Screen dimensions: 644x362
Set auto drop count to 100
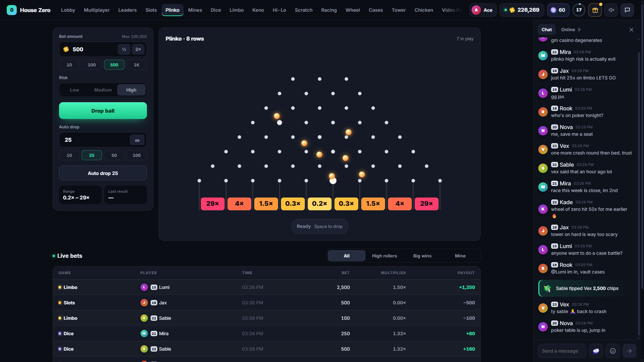[x=137, y=155]
